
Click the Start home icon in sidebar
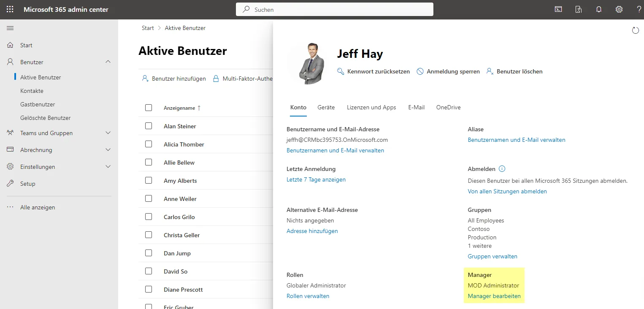11,45
